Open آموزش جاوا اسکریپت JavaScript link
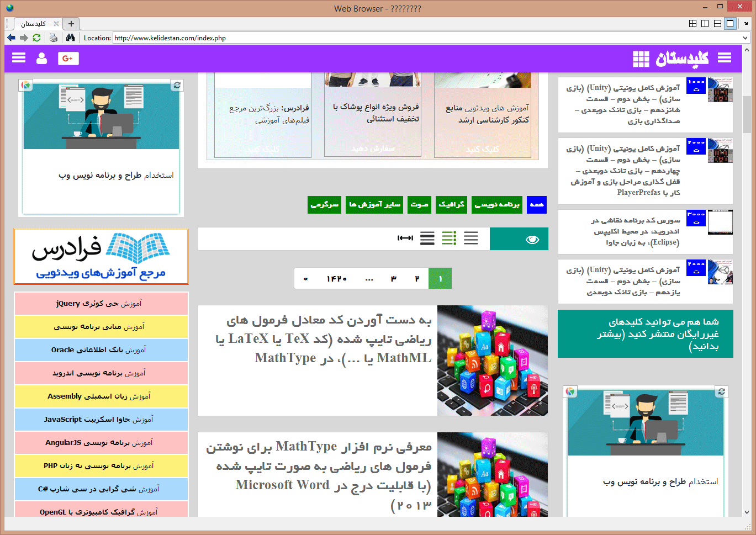The width and height of the screenshot is (756, 535). point(101,420)
